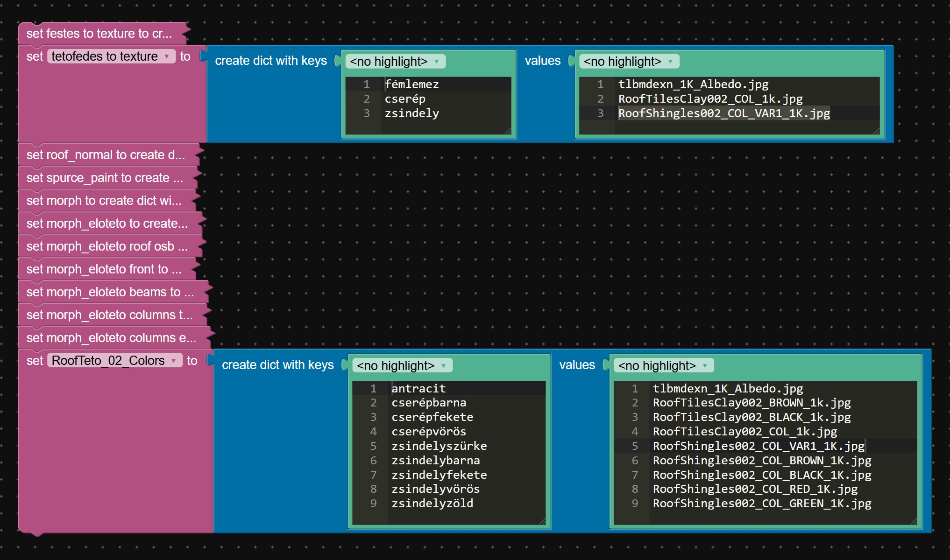The height and width of the screenshot is (560, 950).
Task: Click line 4 'RoofTilesClay002_COL_1k.jpg' in the RoofTeto_02_Colors values
Action: [x=745, y=432]
